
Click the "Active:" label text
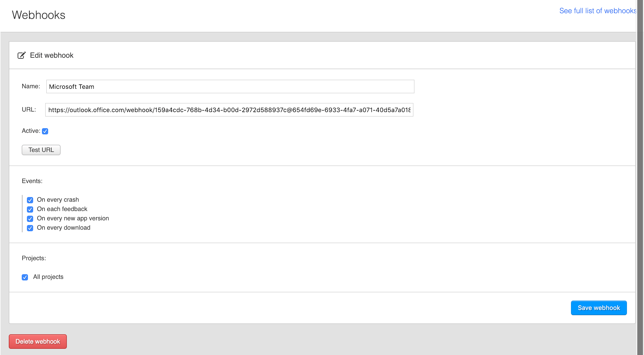tap(31, 131)
